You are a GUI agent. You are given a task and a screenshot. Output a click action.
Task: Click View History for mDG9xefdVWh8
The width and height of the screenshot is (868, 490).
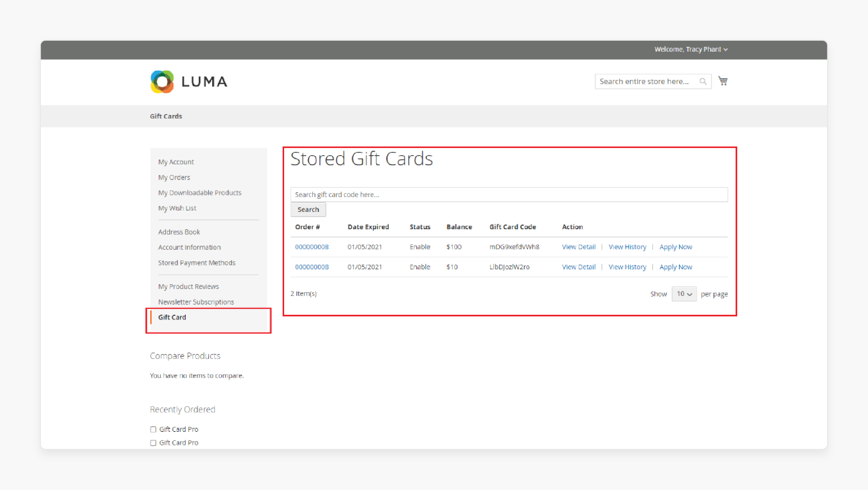[627, 247]
